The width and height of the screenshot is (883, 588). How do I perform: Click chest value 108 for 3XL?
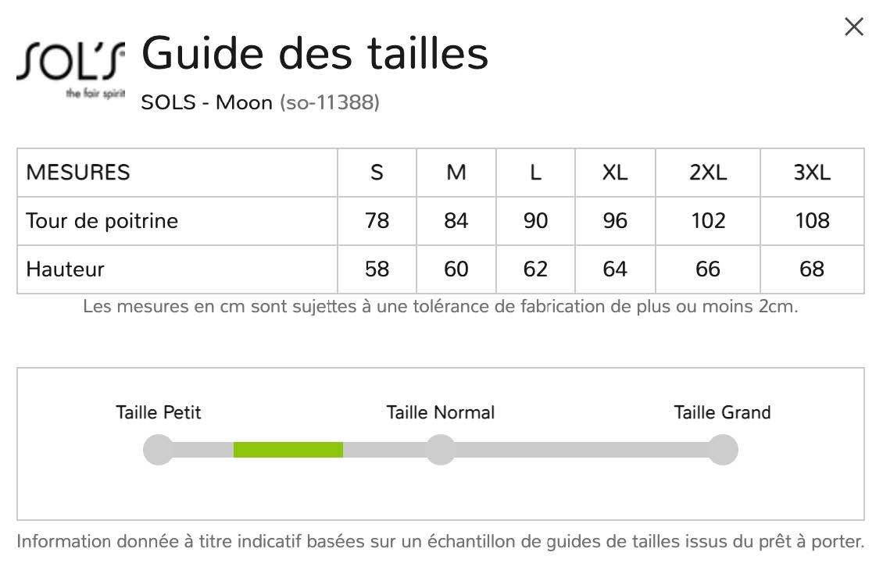(812, 221)
